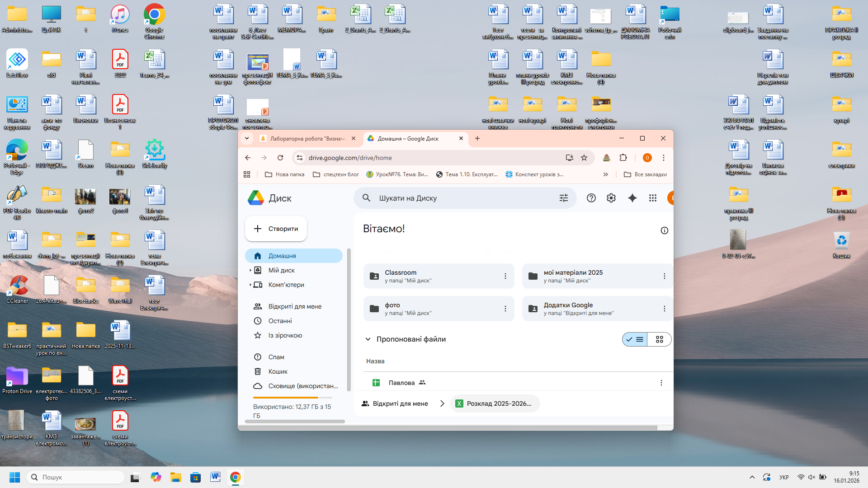Click the details info icon

coord(664,230)
